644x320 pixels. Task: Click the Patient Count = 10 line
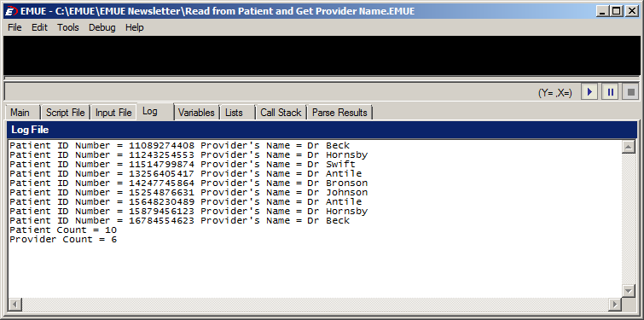coord(63,230)
